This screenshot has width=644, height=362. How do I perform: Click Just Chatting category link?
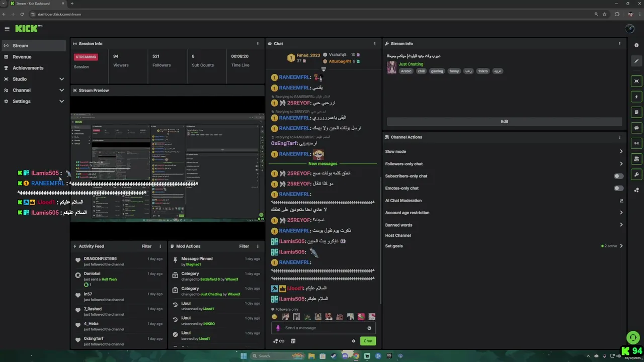click(411, 64)
